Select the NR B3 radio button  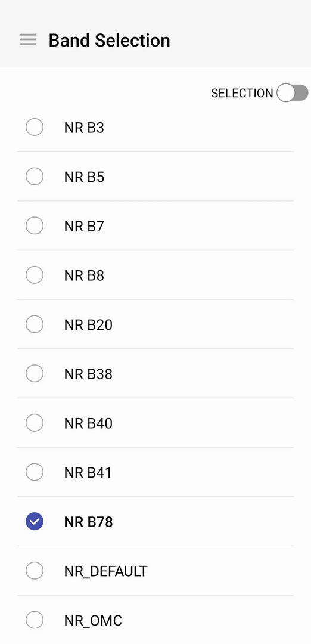[35, 127]
